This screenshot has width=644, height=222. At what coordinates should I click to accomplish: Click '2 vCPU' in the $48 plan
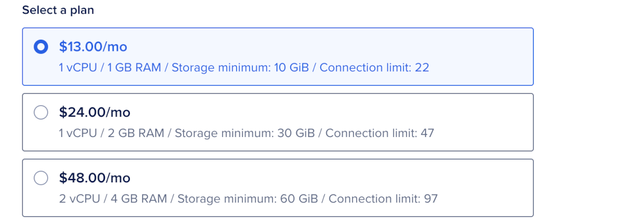[x=80, y=199]
